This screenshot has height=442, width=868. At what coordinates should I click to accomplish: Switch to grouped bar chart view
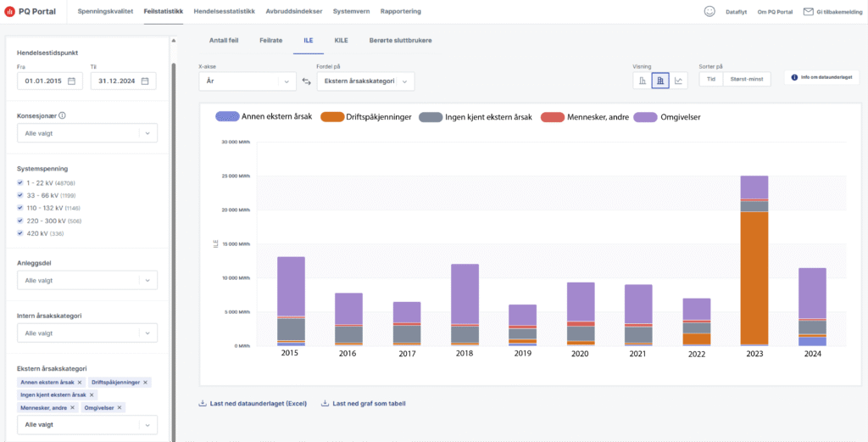642,80
